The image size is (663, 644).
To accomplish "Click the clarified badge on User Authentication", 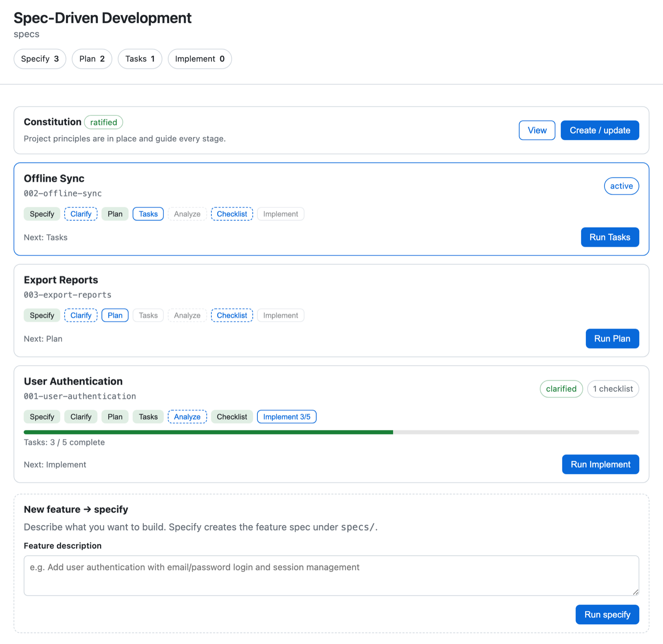I will tap(561, 389).
